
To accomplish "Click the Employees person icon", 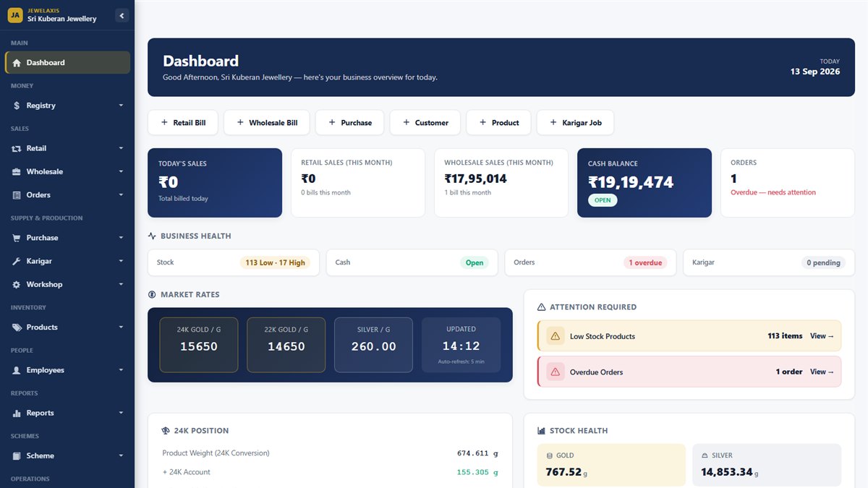I will tap(17, 370).
